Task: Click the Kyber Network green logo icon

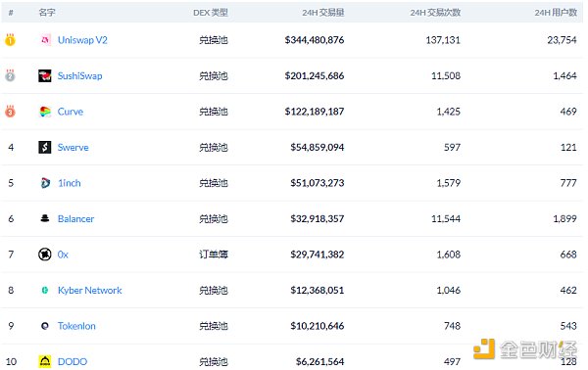Action: click(x=45, y=291)
